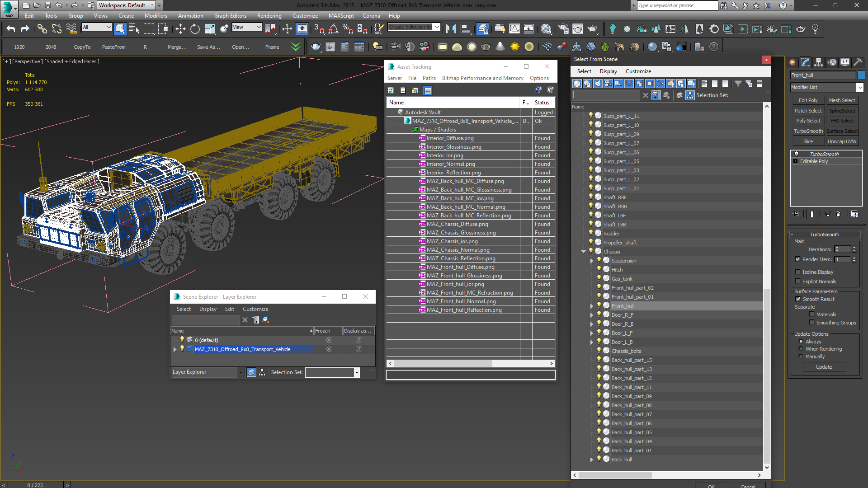Click the Undo arrow in main toolbar

pyautogui.click(x=11, y=29)
